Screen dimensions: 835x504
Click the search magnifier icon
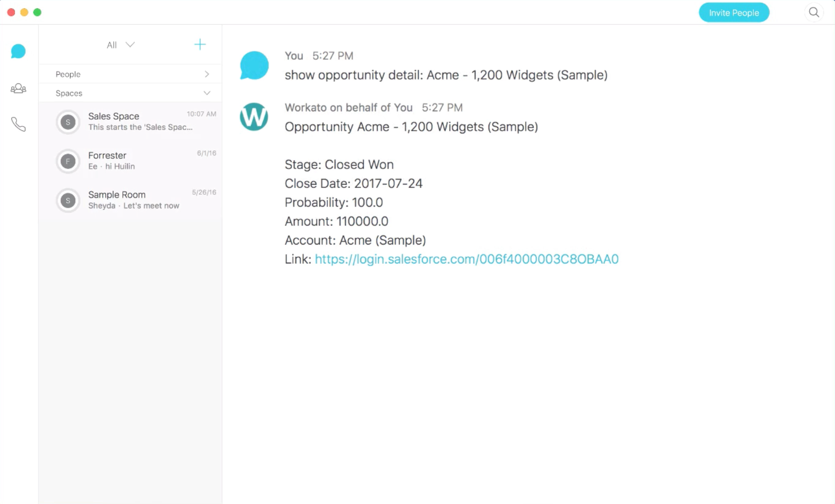click(814, 12)
